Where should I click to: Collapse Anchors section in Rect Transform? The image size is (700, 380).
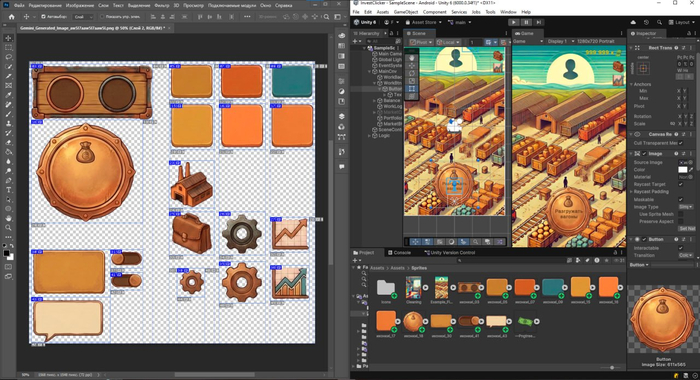(x=632, y=84)
